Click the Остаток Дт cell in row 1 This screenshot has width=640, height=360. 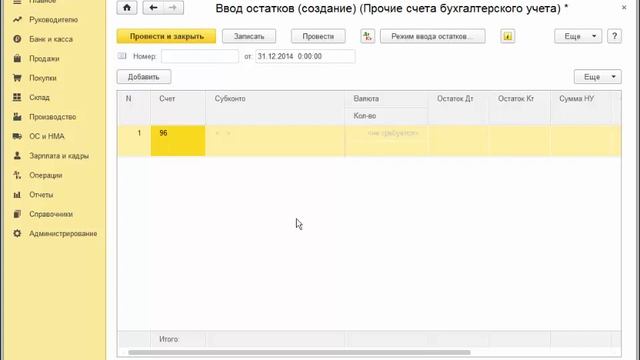pos(458,141)
